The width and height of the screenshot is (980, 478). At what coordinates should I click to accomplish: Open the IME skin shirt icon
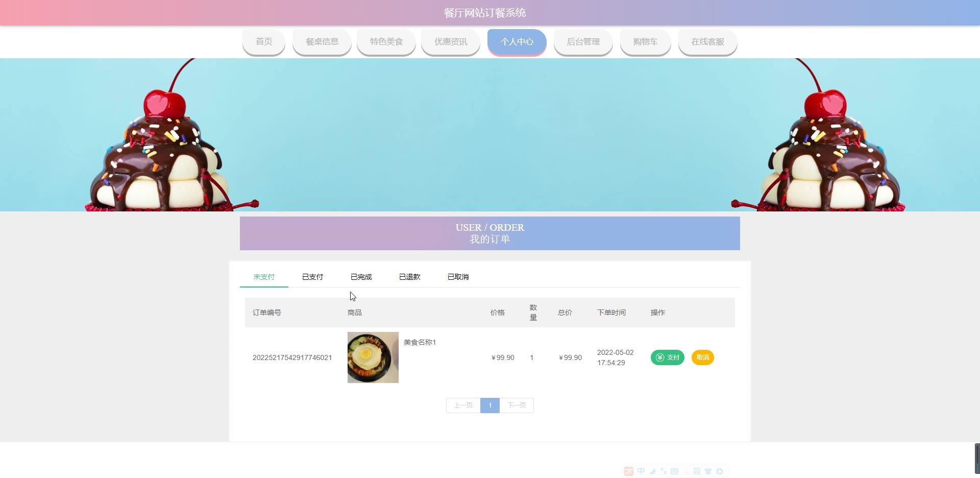[708, 471]
